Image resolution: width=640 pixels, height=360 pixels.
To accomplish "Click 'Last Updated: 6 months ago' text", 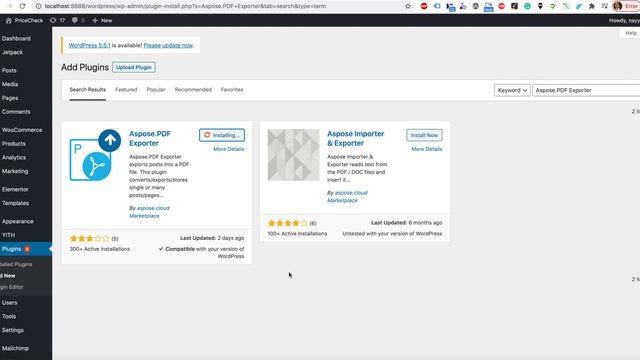I will 407,223.
